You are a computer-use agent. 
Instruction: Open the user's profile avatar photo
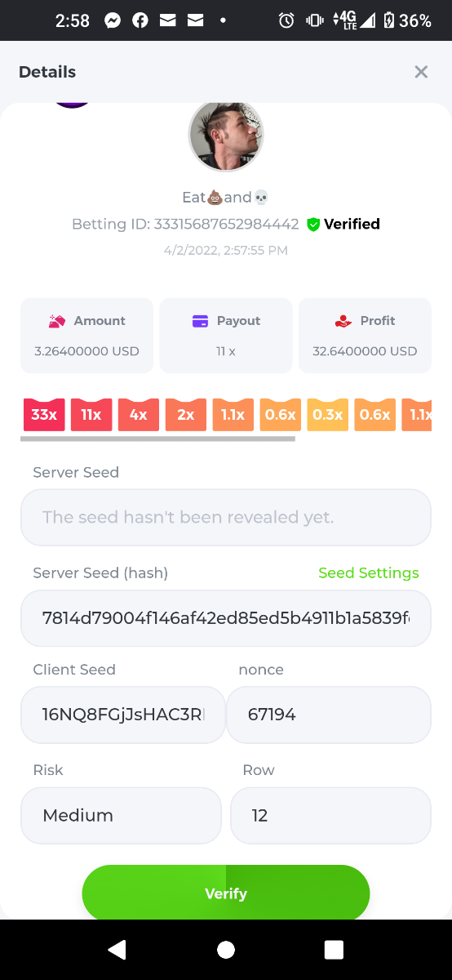pos(226,136)
